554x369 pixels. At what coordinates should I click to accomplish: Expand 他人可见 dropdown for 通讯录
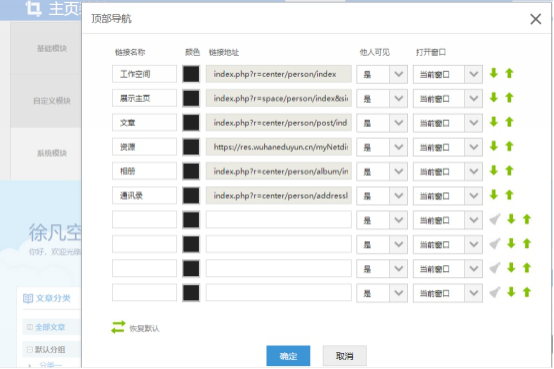pyautogui.click(x=382, y=196)
